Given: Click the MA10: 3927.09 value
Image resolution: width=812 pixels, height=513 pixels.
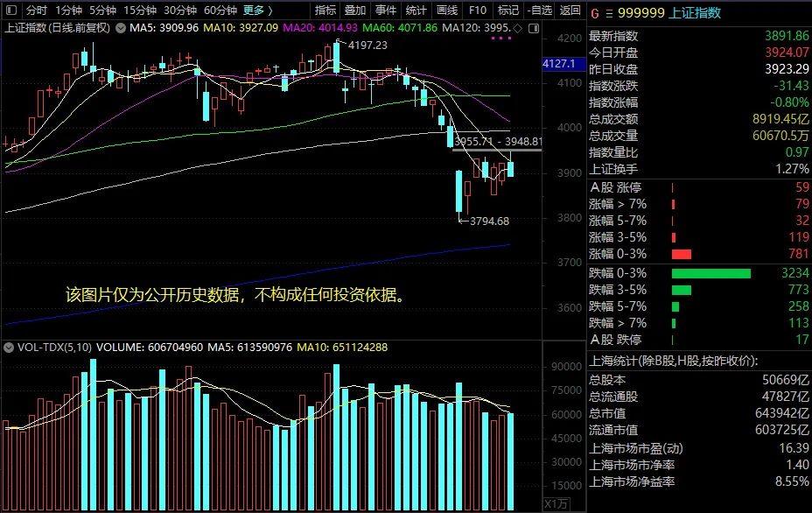Looking at the screenshot, I should point(241,28).
